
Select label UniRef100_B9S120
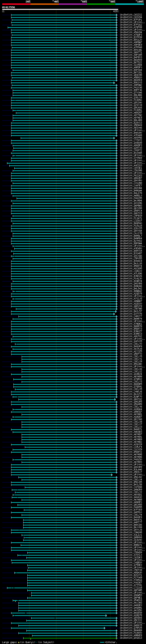(131, 40)
